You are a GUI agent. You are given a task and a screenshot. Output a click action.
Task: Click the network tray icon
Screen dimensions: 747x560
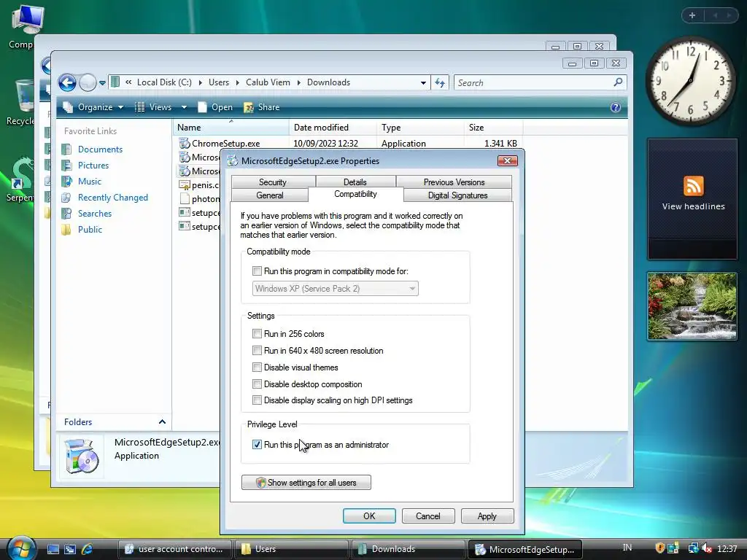[693, 548]
